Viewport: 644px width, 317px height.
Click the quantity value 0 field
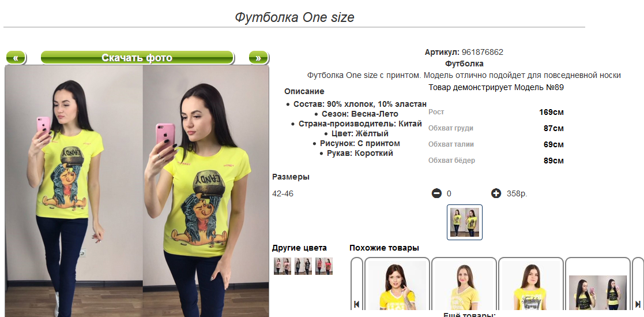pyautogui.click(x=449, y=193)
